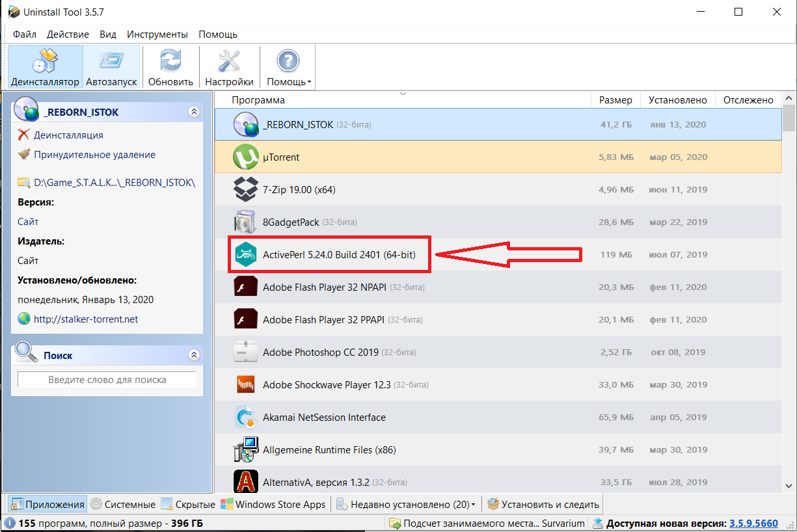Screen dimensions: 797x532
Task: Open the Действие menu
Action: (x=68, y=34)
